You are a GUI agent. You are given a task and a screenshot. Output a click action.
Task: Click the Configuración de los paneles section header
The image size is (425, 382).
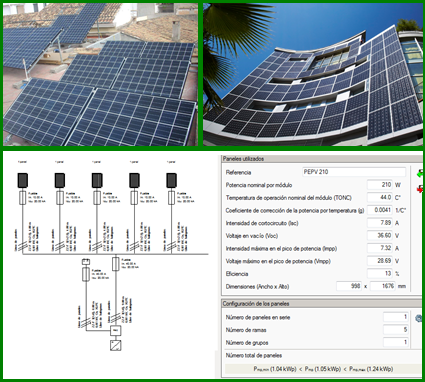(322, 304)
